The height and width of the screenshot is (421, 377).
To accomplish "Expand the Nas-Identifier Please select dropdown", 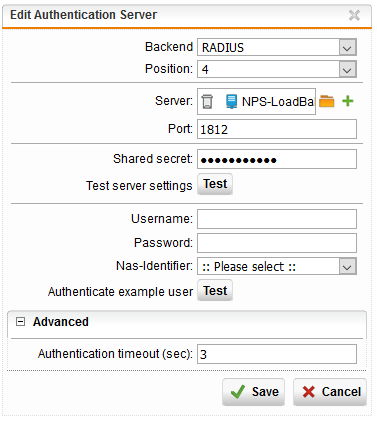I will tap(277, 266).
